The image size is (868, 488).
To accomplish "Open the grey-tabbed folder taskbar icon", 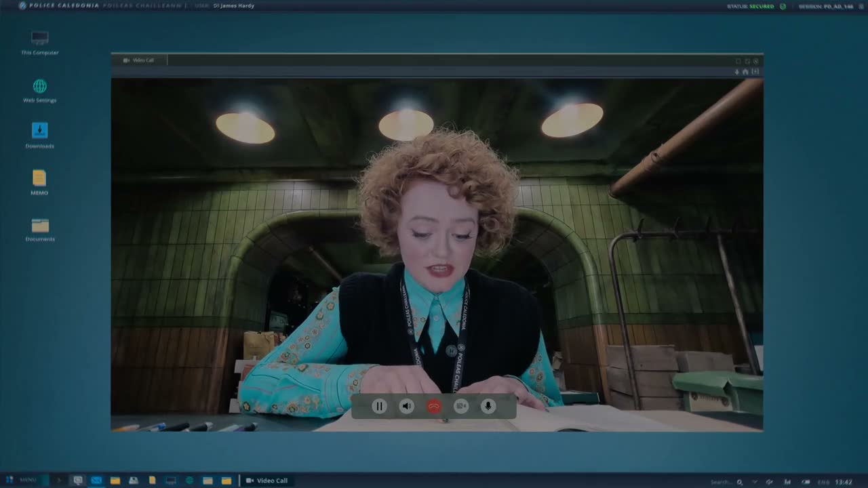I will tap(208, 481).
